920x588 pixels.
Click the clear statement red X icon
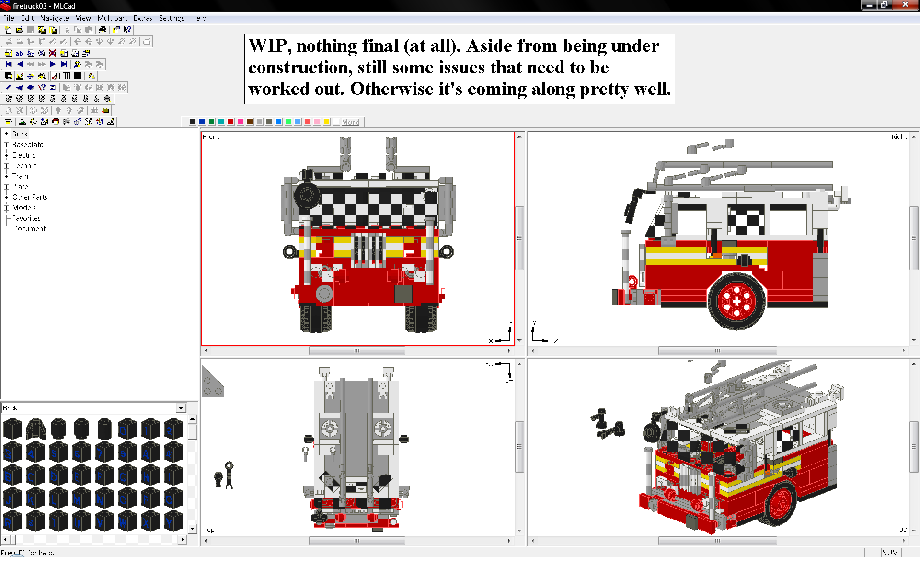coord(53,53)
